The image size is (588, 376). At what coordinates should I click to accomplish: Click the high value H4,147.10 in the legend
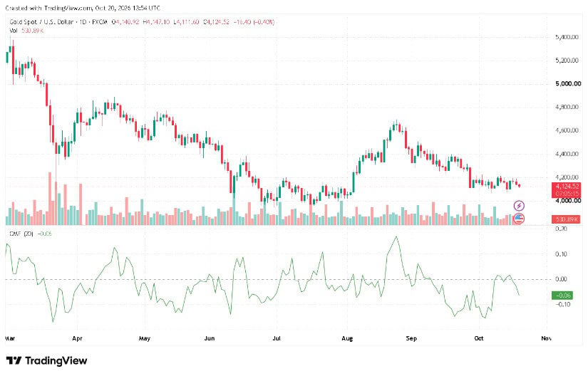click(x=156, y=22)
